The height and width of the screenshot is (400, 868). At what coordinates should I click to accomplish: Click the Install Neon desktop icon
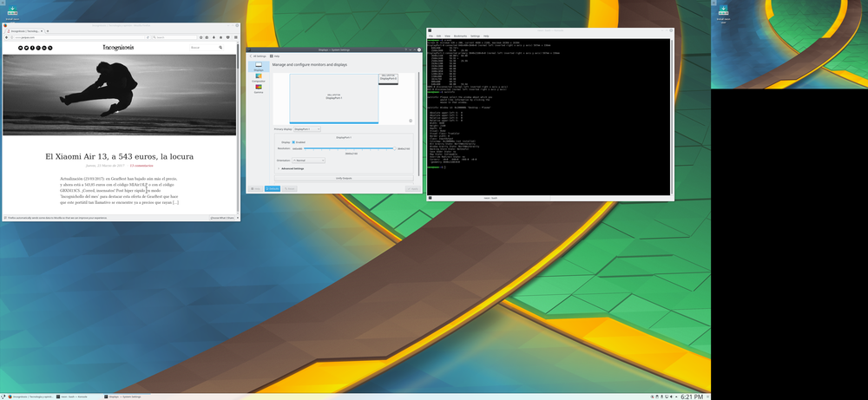pos(12,12)
